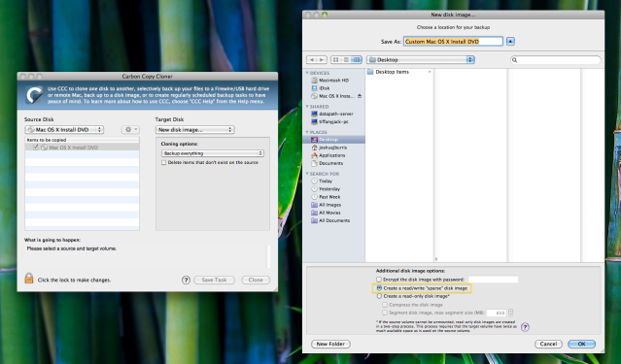Open the Target Disk dropdown
Image resolution: width=621 pixels, height=364 pixels.
[x=195, y=130]
